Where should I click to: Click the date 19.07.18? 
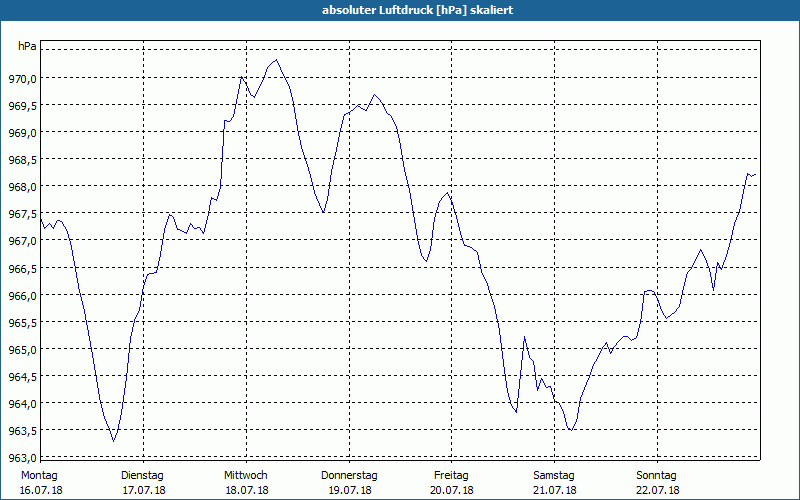[350, 490]
